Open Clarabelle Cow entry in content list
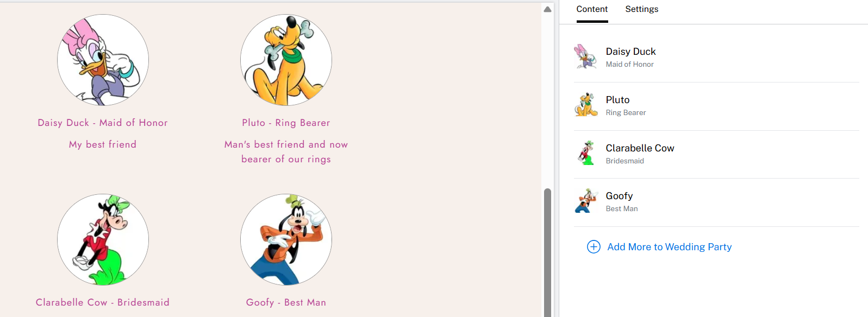Viewport: 868px width, 317px height. [716, 155]
